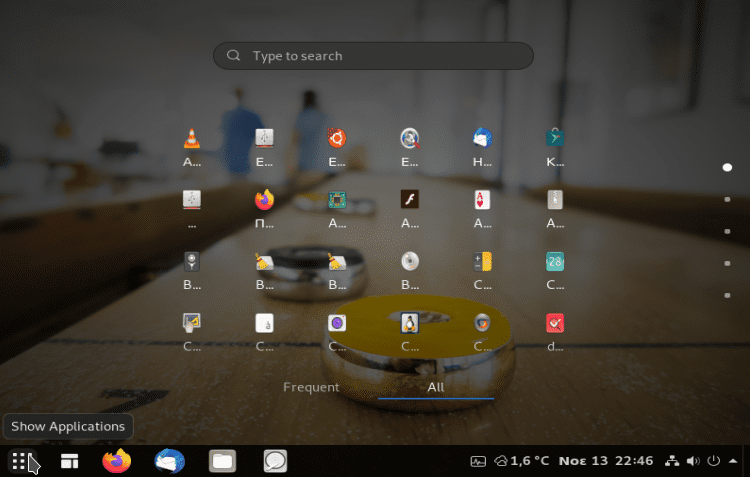Open the volume speaker tray icon
Image resolution: width=750 pixels, height=477 pixels.
tap(693, 461)
